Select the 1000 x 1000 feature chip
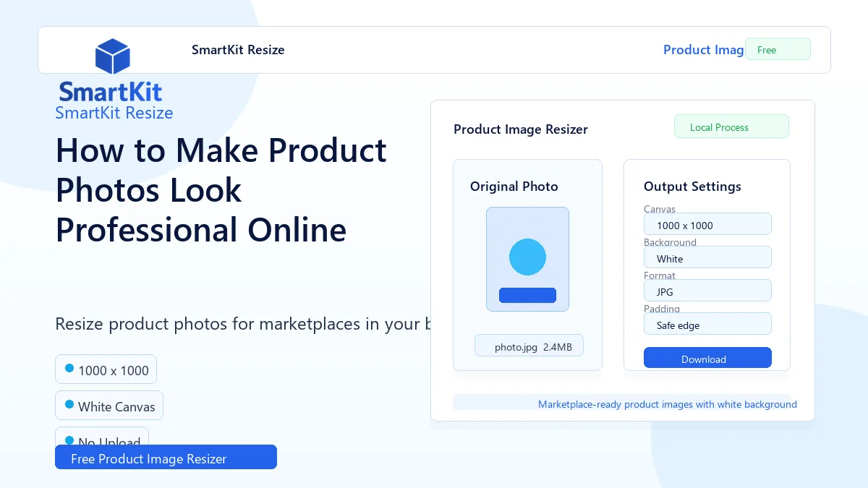The width and height of the screenshot is (868, 488). pyautogui.click(x=106, y=369)
